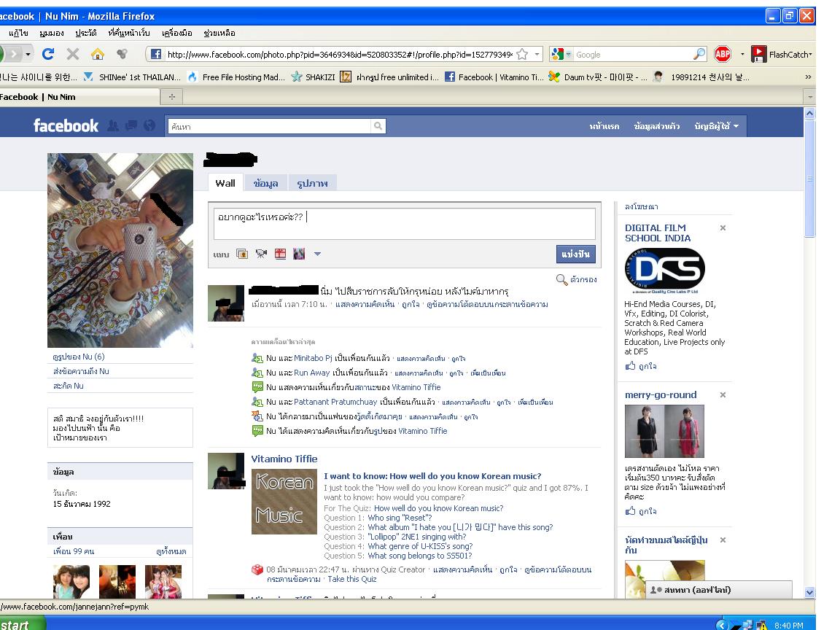
Task: Click the address bar URL field
Action: (x=340, y=54)
